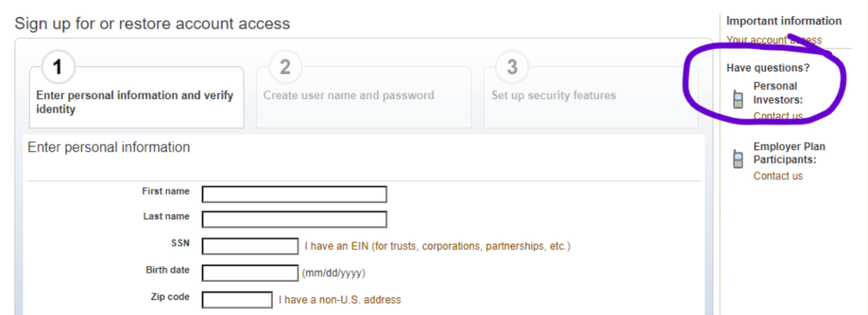This screenshot has width=868, height=315.
Task: Click the Employer Plan Participants phone icon
Action: pos(738,159)
